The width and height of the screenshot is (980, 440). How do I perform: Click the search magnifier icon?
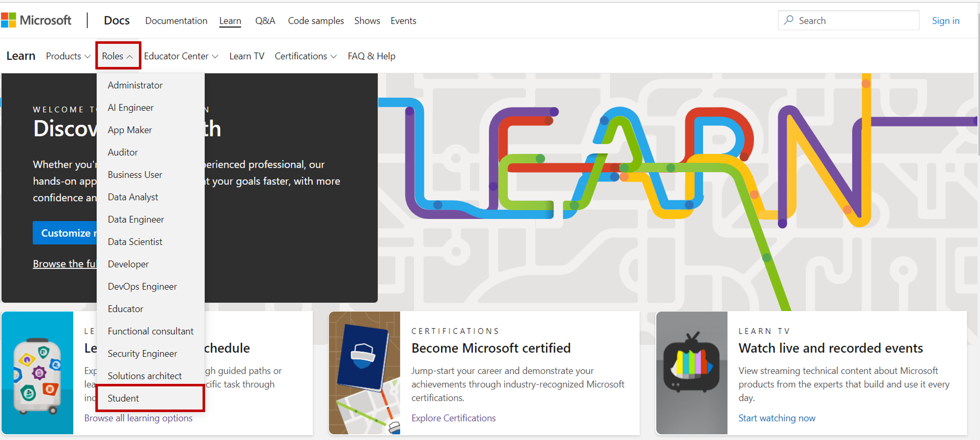[x=788, y=20]
